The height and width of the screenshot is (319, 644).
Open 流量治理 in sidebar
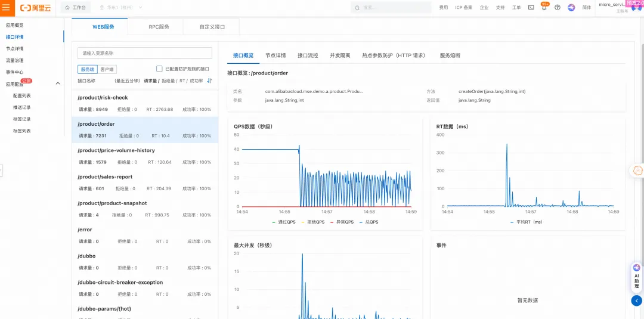[15, 60]
